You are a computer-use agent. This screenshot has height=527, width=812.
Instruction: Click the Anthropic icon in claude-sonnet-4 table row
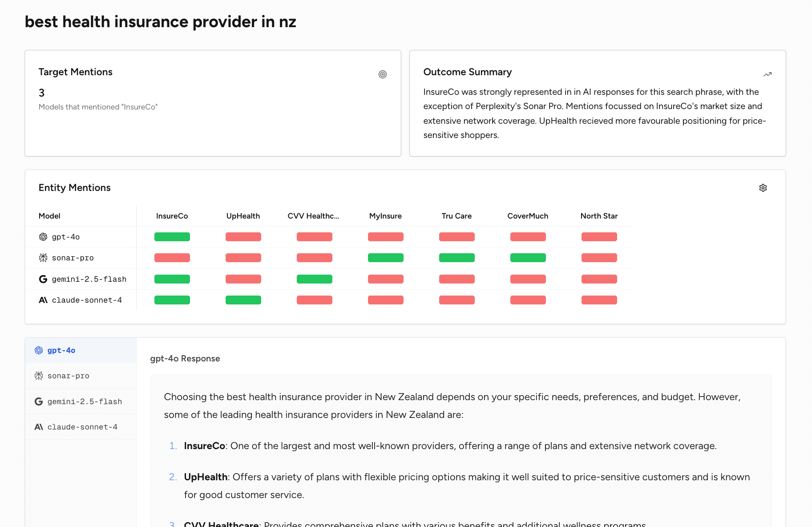pos(43,300)
